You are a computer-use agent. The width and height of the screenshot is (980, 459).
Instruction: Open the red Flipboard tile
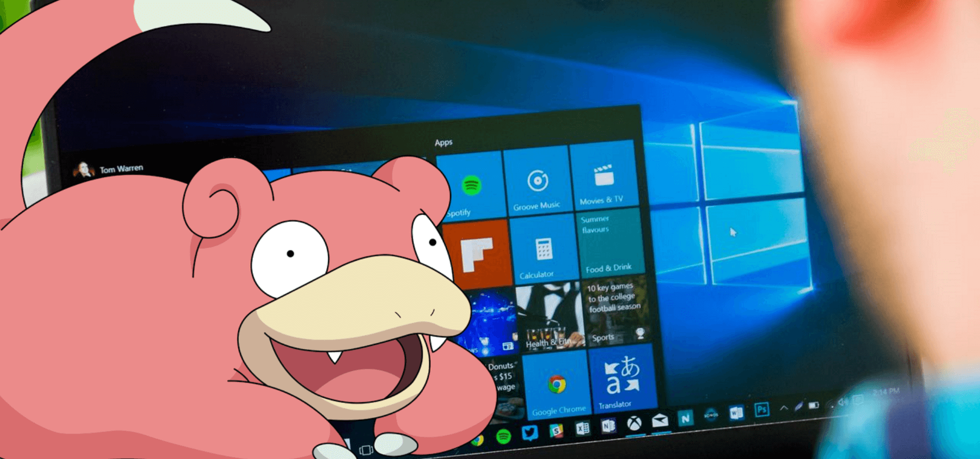[477, 253]
